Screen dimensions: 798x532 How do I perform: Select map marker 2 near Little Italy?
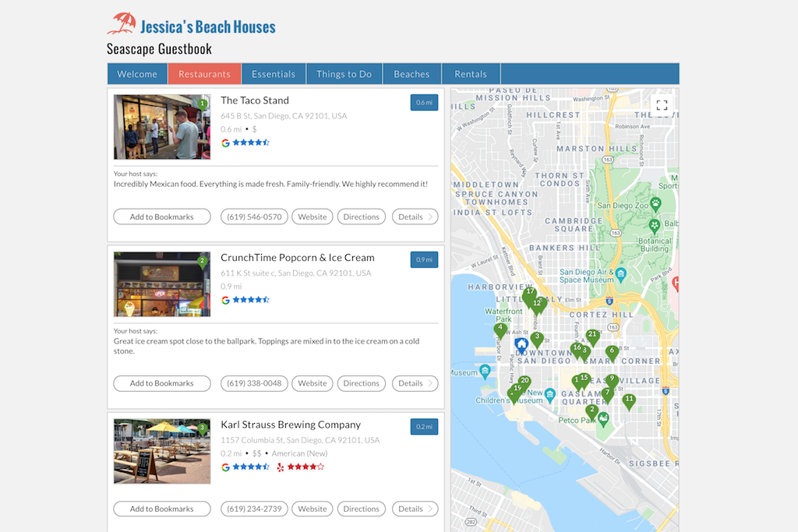(x=591, y=408)
